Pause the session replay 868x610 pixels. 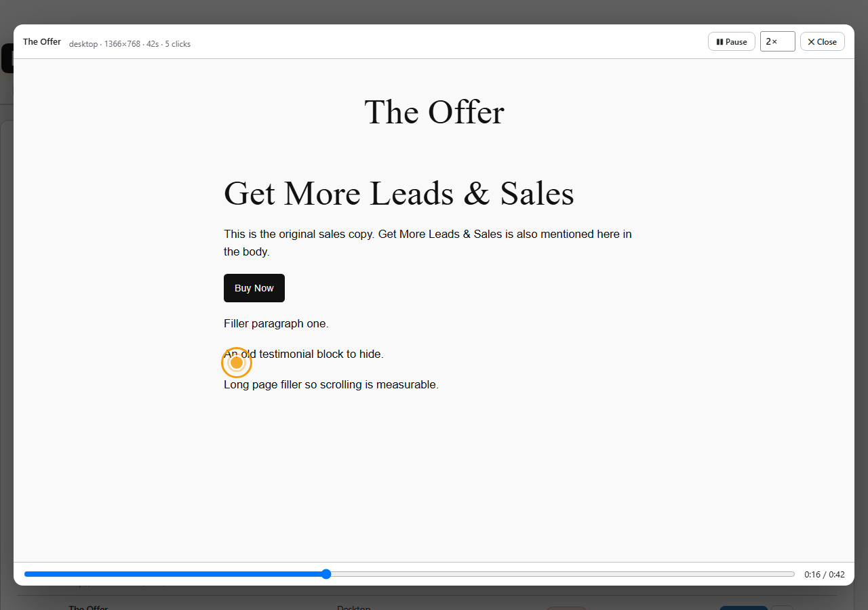click(x=731, y=42)
